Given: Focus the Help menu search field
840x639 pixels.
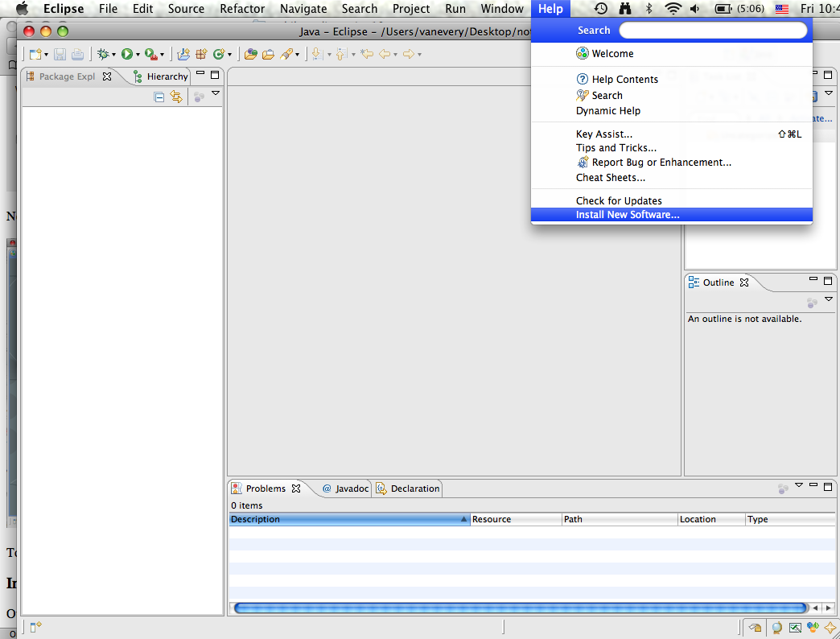Looking at the screenshot, I should (x=713, y=31).
